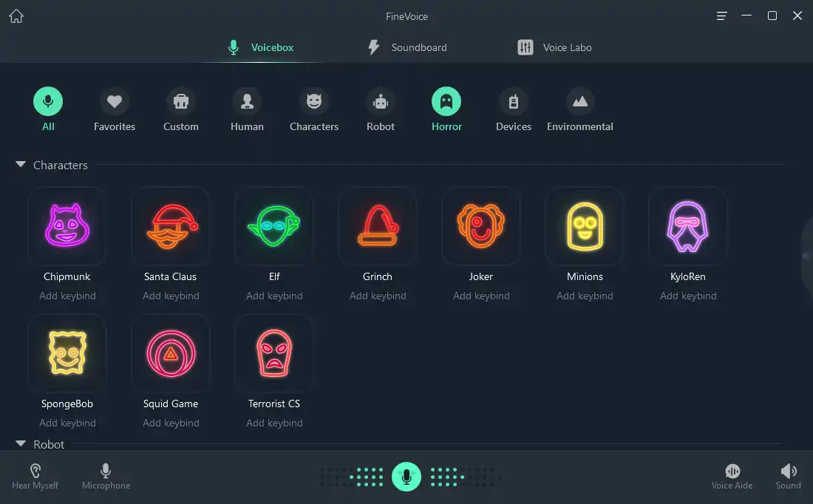
Task: Add keybind for Joker
Action: pos(481,296)
